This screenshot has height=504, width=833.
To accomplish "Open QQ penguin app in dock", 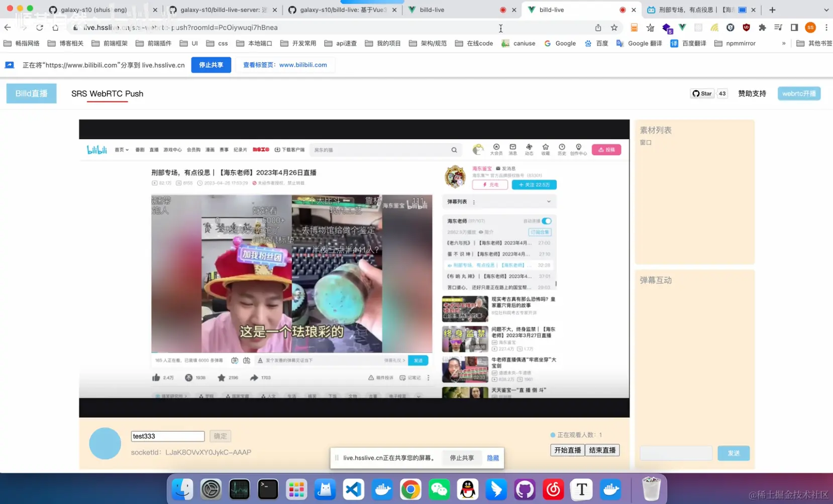I will (468, 489).
